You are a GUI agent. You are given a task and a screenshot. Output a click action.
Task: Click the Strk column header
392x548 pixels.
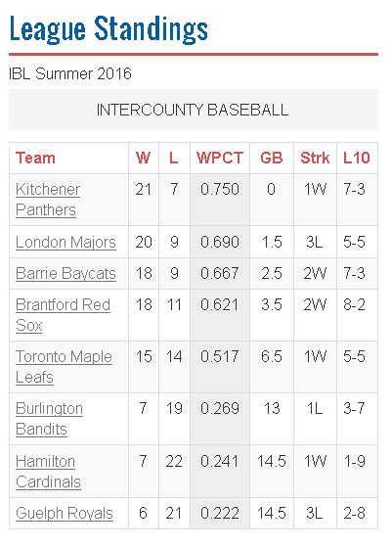315,158
